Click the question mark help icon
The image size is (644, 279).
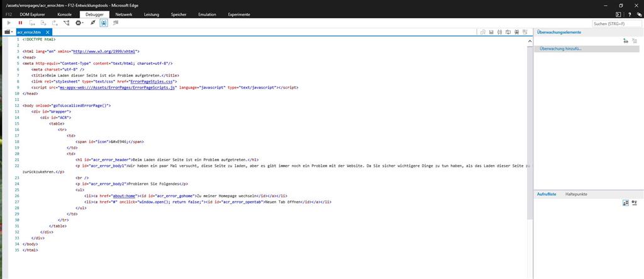[x=630, y=14]
